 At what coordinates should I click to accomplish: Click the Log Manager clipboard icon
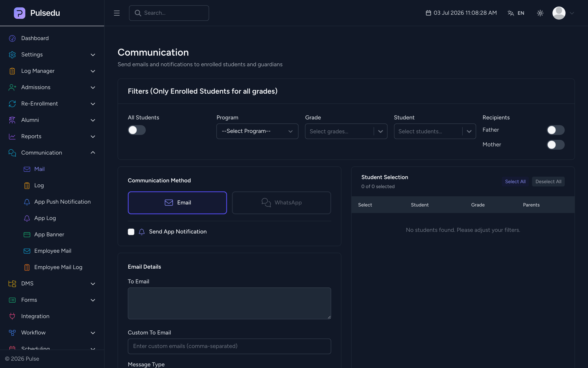(12, 71)
